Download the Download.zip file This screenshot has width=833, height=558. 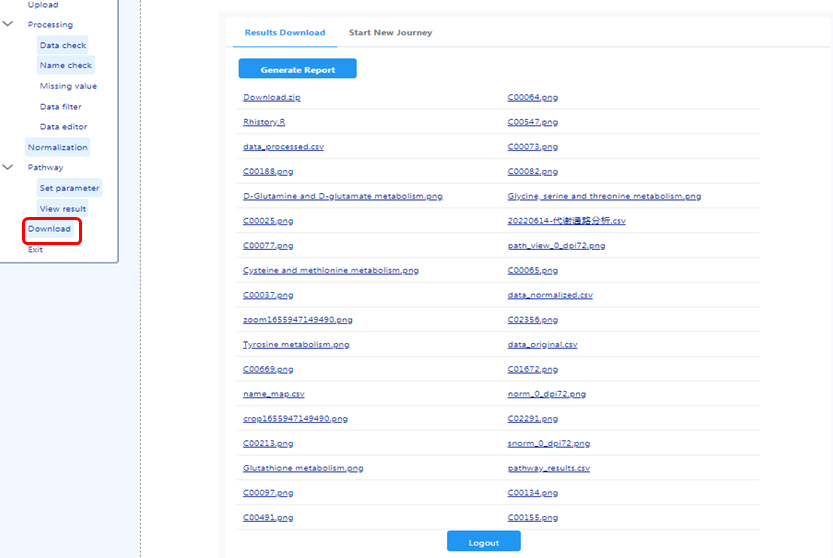click(x=271, y=97)
